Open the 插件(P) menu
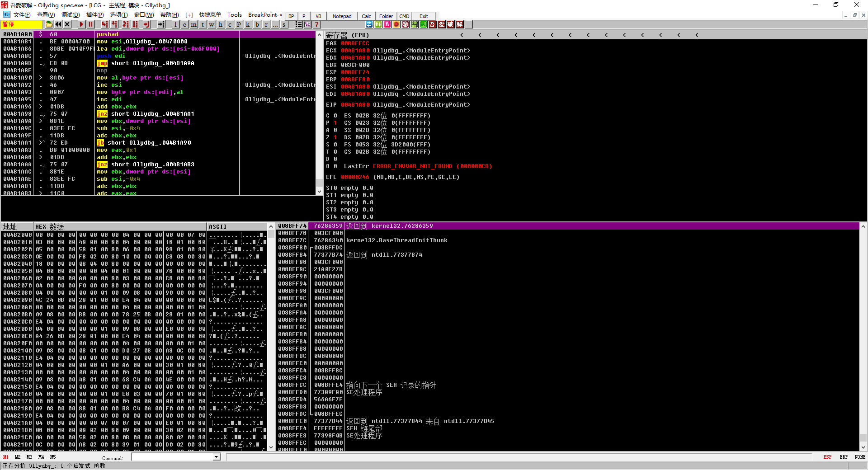This screenshot has width=868, height=470. pyautogui.click(x=95, y=15)
